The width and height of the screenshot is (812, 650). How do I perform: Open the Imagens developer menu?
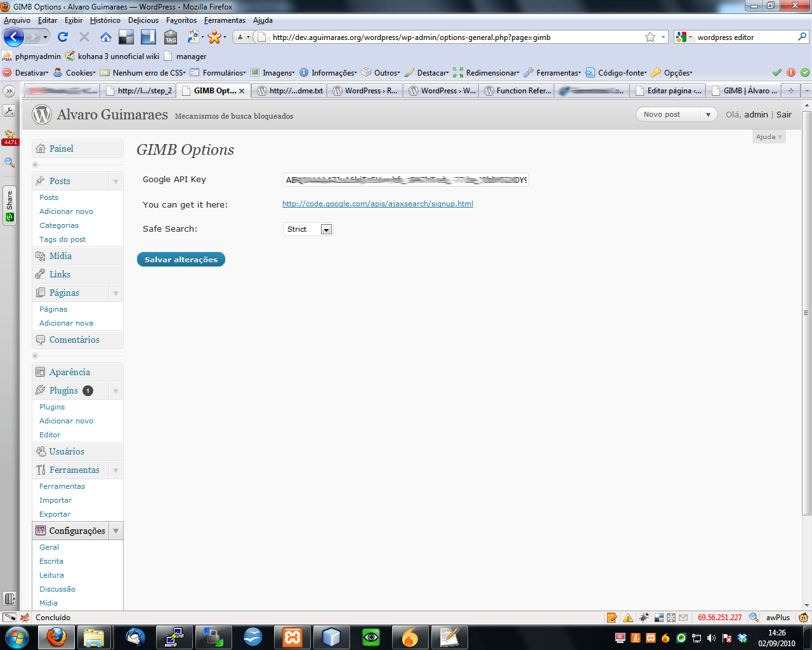pyautogui.click(x=273, y=73)
